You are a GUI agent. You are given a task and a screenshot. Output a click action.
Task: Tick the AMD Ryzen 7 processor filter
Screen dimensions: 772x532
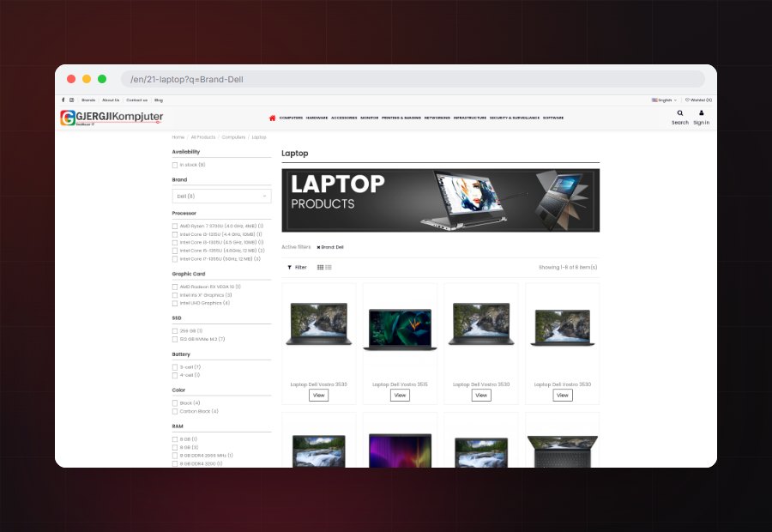coord(175,227)
